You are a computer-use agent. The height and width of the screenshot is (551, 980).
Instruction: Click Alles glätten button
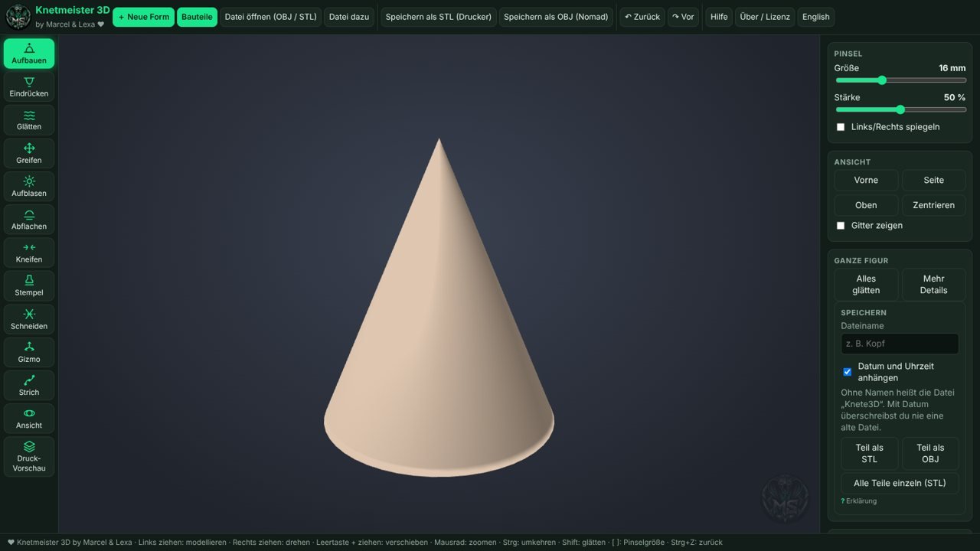pyautogui.click(x=866, y=285)
